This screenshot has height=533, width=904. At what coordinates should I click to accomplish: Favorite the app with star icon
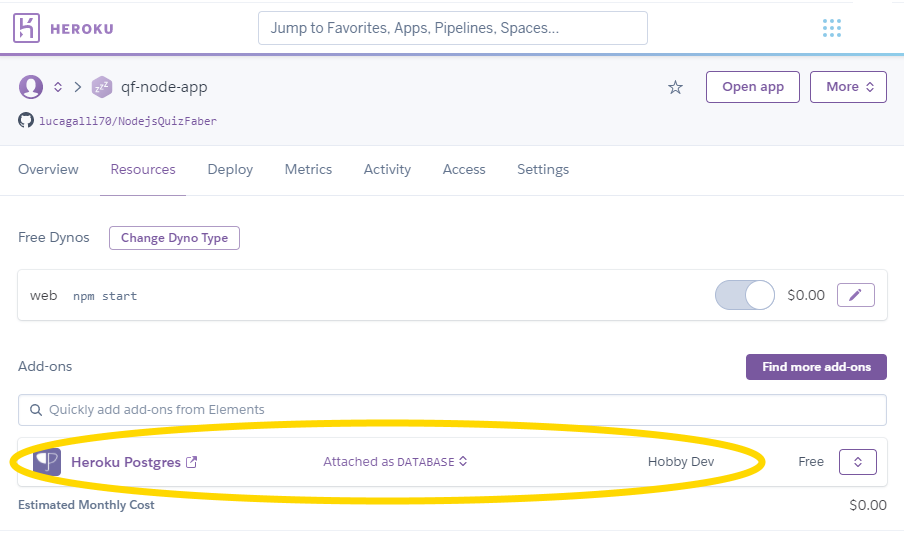[675, 87]
